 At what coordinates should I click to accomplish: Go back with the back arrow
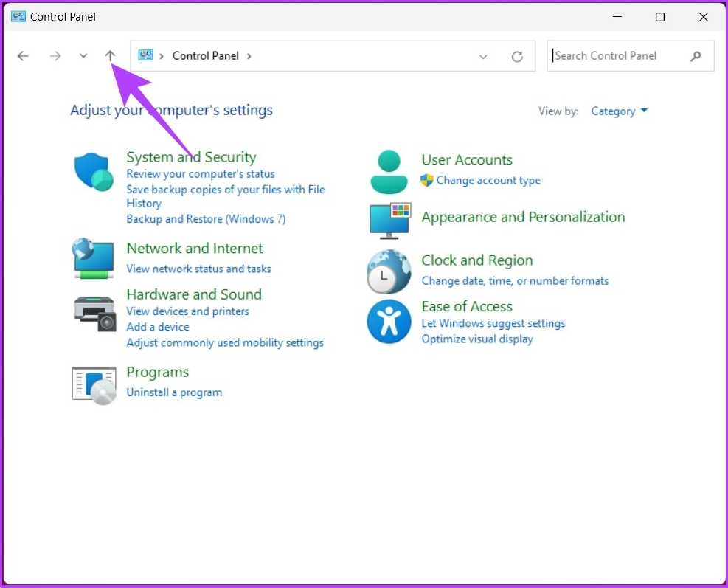tap(23, 56)
